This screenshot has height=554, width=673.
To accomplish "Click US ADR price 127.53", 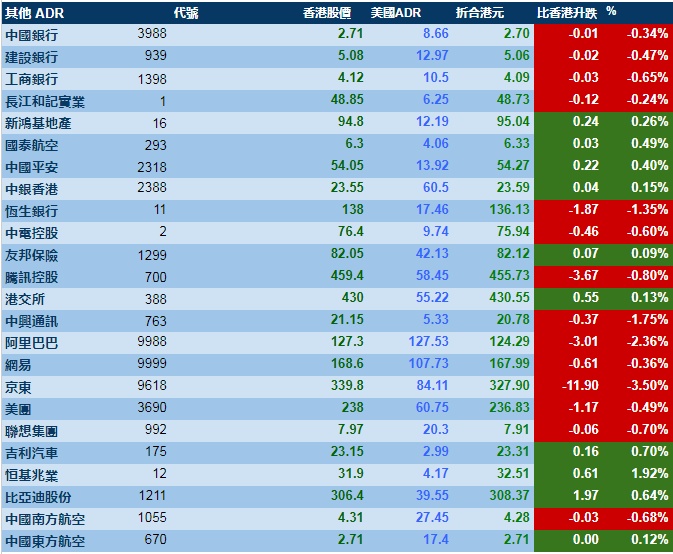I will tap(428, 341).
